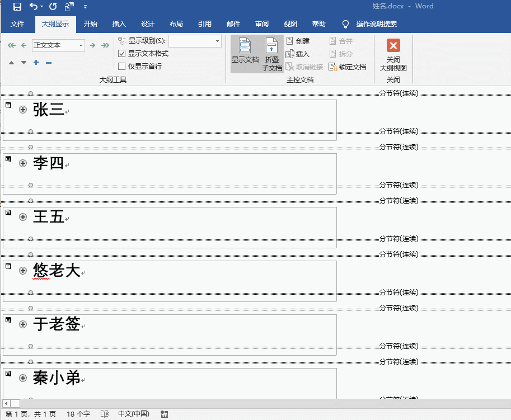Switch to the 开始 ribbon tab

coord(91,24)
